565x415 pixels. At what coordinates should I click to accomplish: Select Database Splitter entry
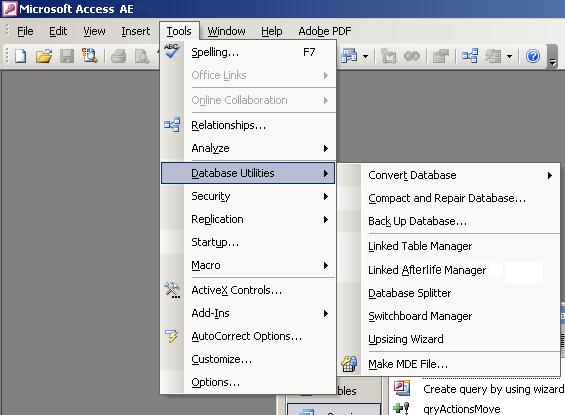pos(449,293)
